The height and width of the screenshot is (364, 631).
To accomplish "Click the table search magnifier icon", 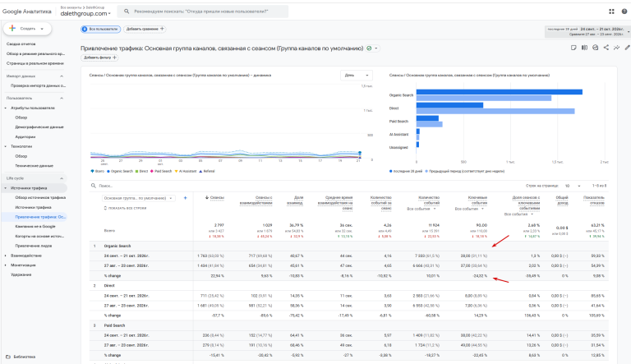I will point(94,186).
